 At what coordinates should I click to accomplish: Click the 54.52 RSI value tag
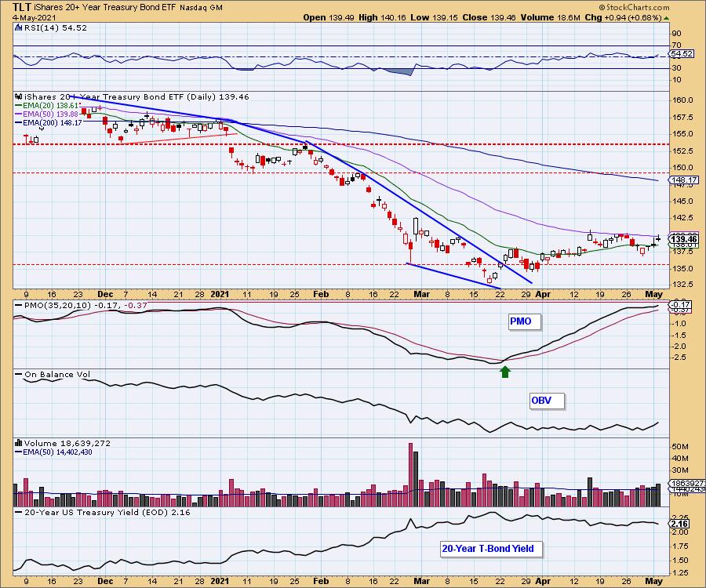[x=682, y=53]
